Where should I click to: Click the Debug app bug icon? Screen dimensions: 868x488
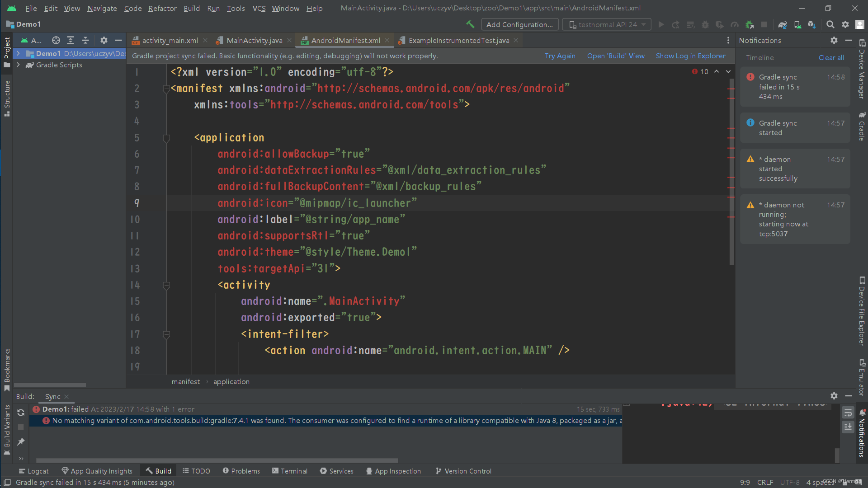coord(705,24)
